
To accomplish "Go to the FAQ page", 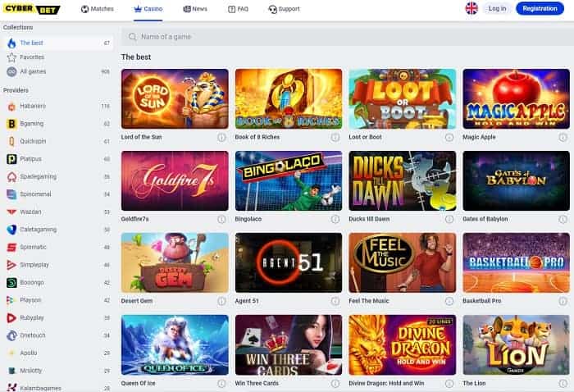I will point(238,9).
